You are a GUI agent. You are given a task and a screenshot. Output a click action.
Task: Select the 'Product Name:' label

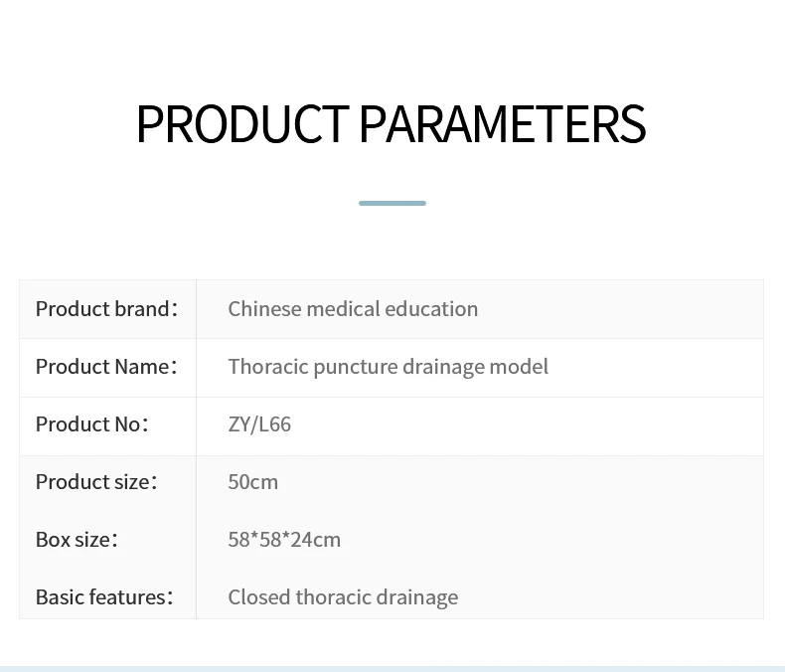pyautogui.click(x=106, y=367)
